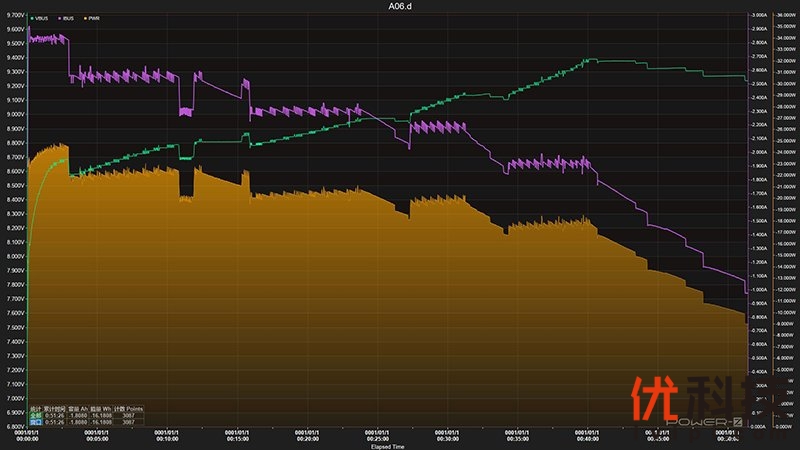Toggle the IBUS series in the legend
This screenshot has width=800, height=450.
69,18
